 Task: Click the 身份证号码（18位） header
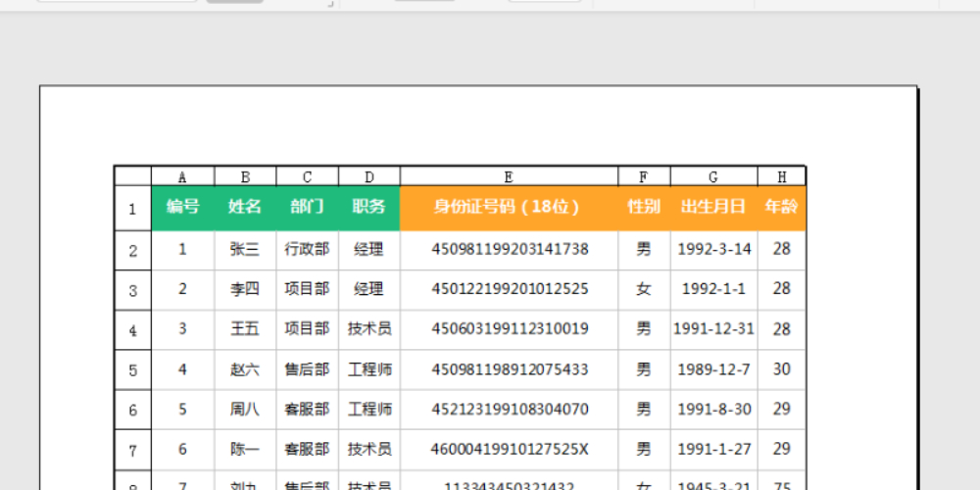[509, 208]
